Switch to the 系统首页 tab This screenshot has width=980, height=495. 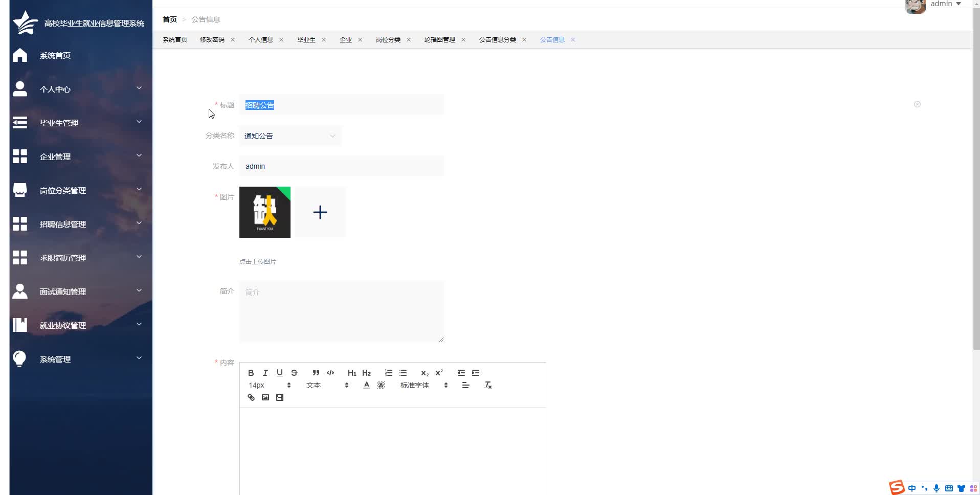tap(175, 40)
